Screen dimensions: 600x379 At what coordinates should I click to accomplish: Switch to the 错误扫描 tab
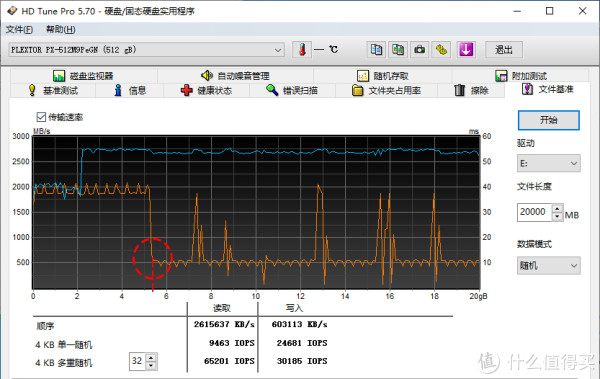292,91
